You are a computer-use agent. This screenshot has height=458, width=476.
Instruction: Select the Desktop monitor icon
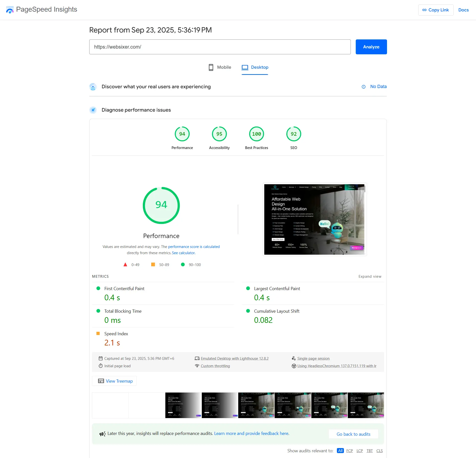click(x=245, y=67)
